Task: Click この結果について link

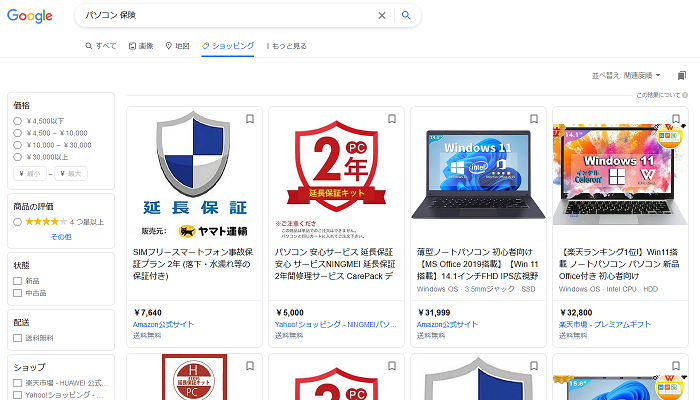Action: (658, 95)
